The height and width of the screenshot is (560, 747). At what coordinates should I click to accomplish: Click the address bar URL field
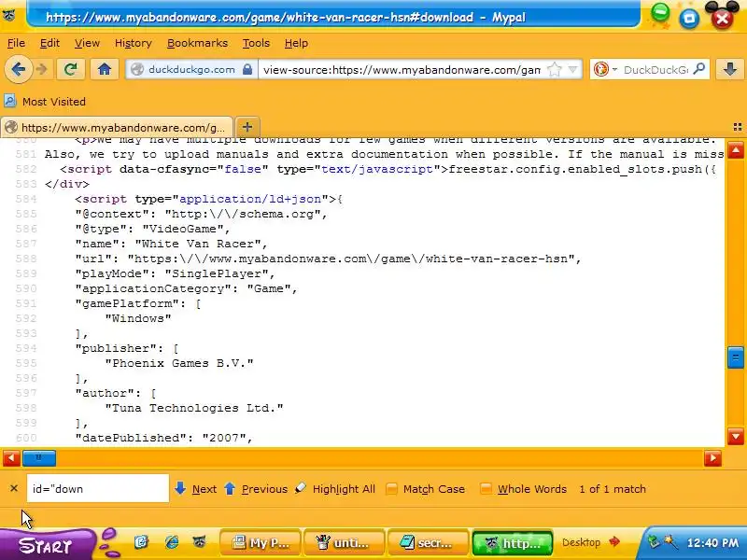pyautogui.click(x=402, y=70)
